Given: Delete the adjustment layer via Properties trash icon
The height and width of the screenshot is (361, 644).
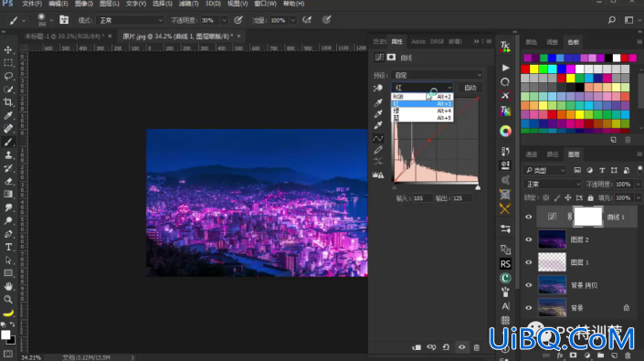Looking at the screenshot, I should 477,347.
